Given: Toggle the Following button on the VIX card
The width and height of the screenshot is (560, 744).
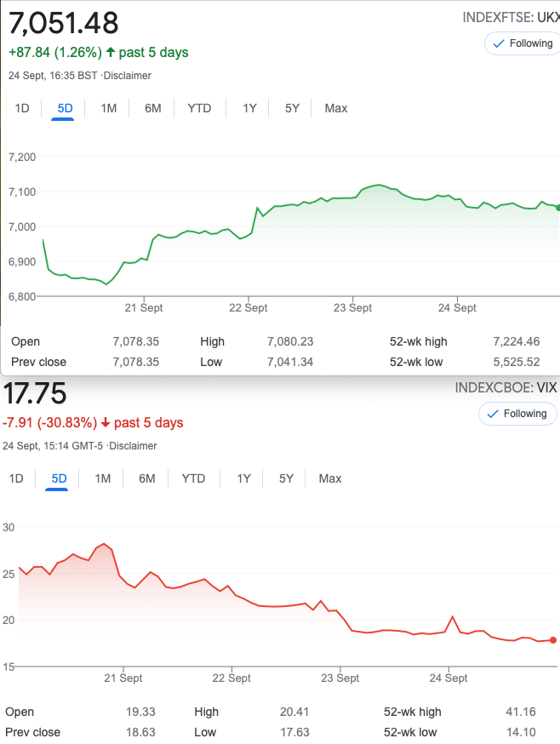Looking at the screenshot, I should pyautogui.click(x=517, y=414).
